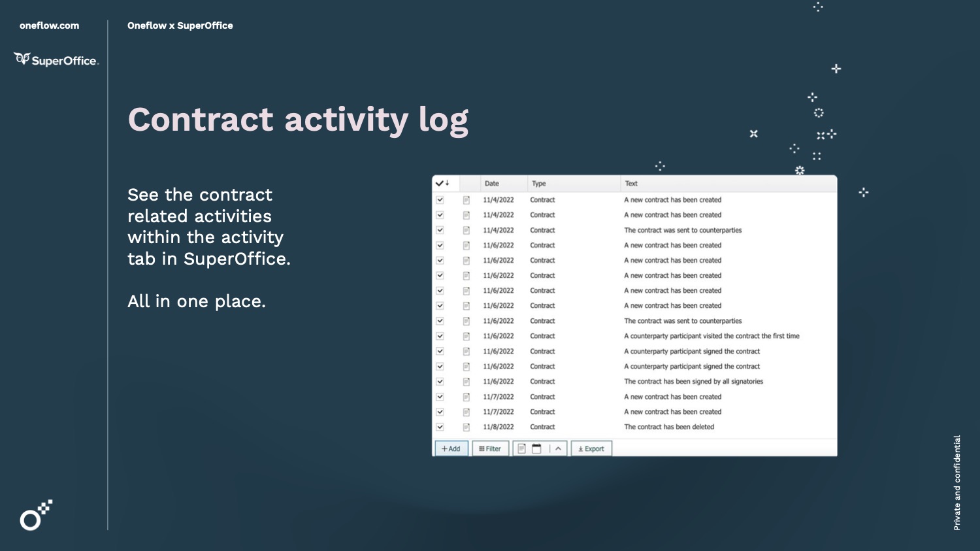
Task: Click the 'Oneflow x SuperOffice' header text
Action: [180, 25]
